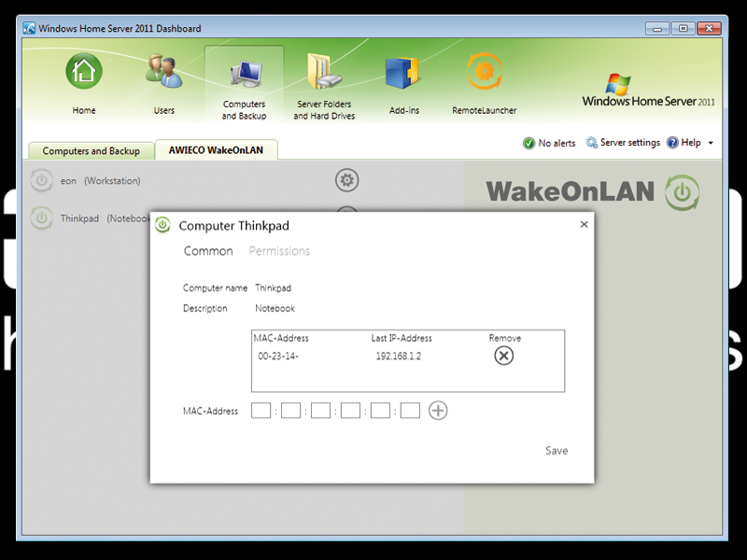Click the Server settings gear icon
Viewport: 747px width, 560px height.
591,143
